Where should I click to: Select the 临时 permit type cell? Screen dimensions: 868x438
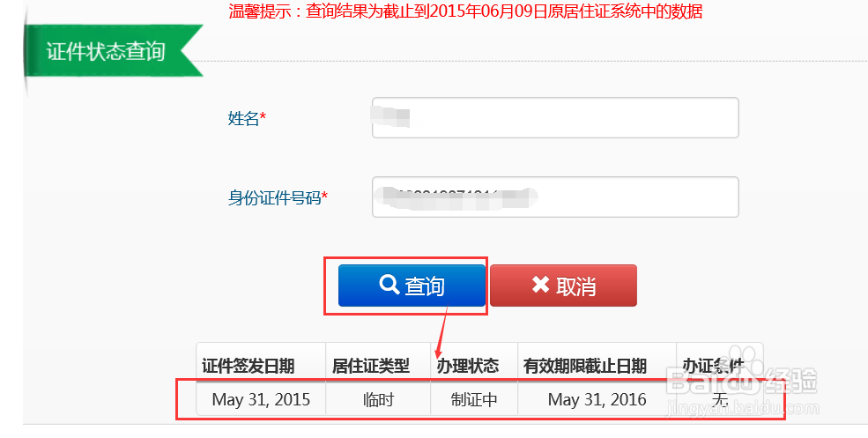click(x=378, y=399)
